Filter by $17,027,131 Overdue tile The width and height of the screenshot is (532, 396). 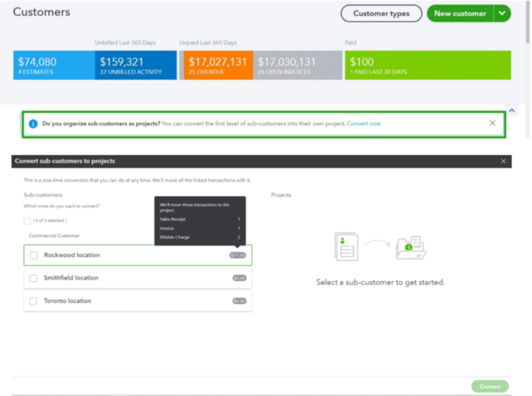click(x=218, y=65)
